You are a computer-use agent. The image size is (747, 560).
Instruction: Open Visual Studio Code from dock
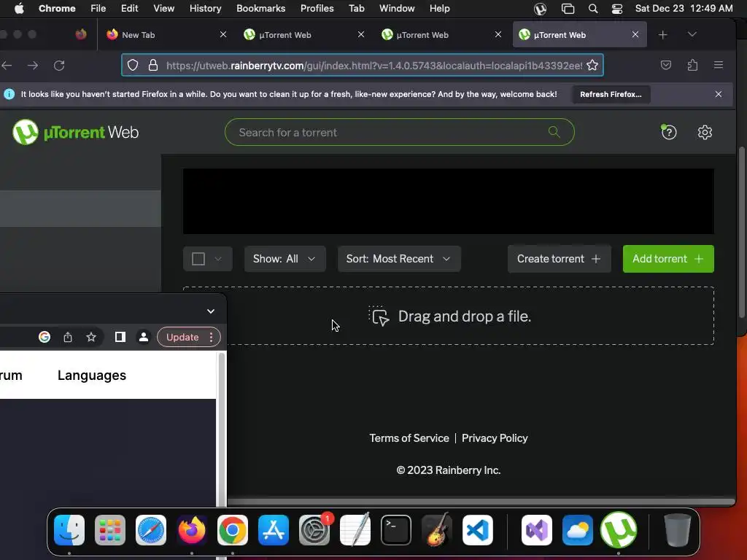477,530
